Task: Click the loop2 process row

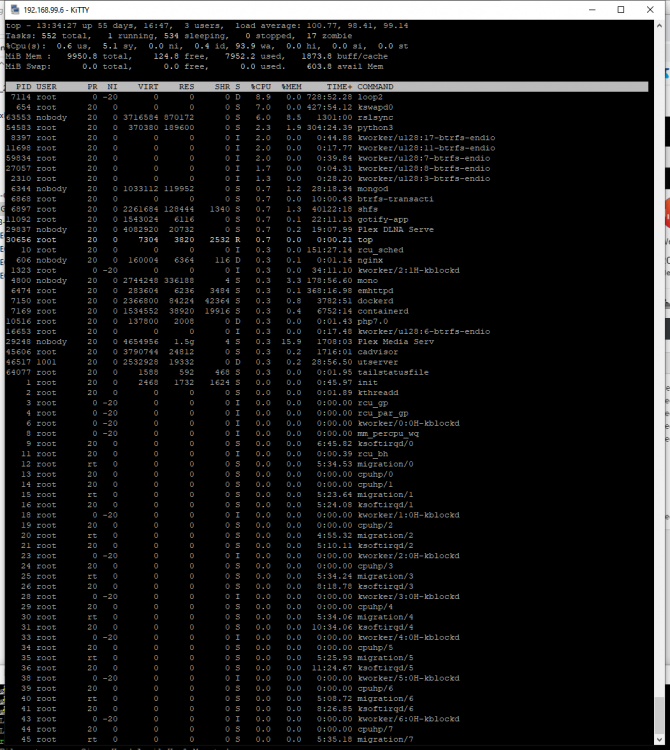Action: point(327,97)
